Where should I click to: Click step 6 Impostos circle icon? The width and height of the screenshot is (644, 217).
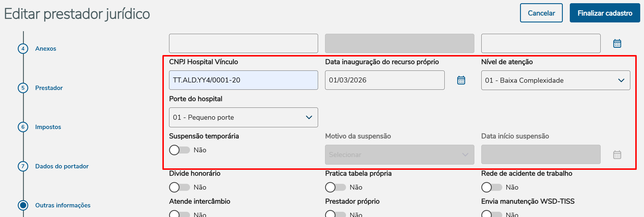(23, 127)
